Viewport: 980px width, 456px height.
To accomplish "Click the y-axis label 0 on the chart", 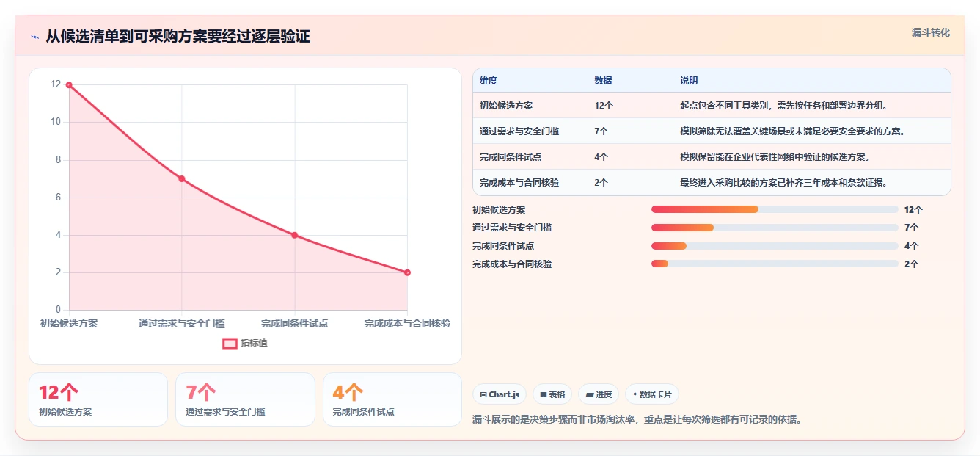I will click(x=58, y=310).
